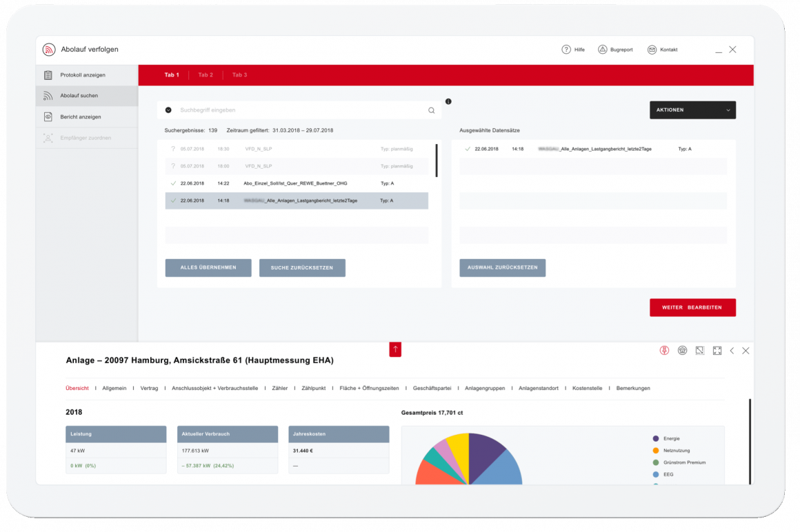
Task: Click the info icon beside the search bar
Action: [x=448, y=101]
